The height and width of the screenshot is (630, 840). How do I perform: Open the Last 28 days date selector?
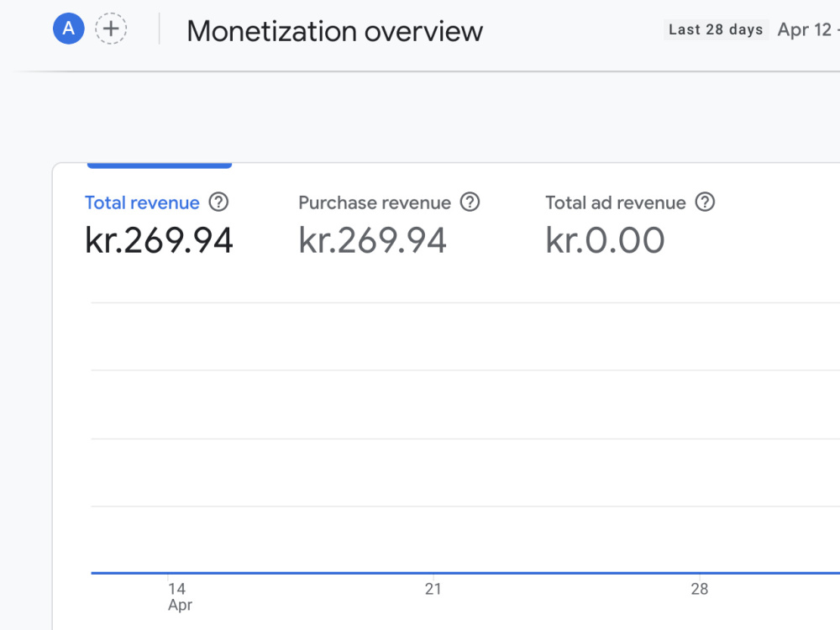click(716, 29)
